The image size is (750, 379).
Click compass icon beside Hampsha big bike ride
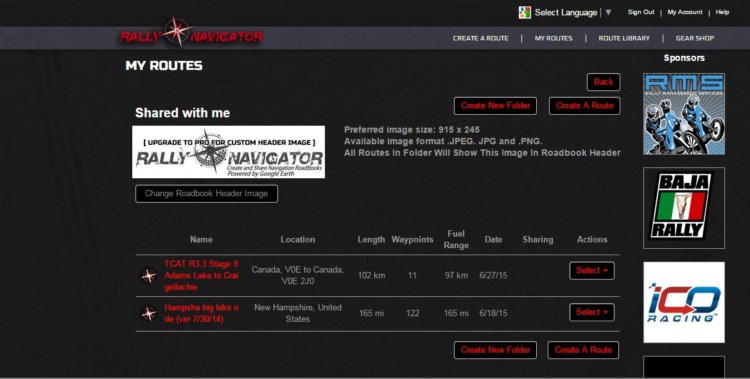pos(148,313)
